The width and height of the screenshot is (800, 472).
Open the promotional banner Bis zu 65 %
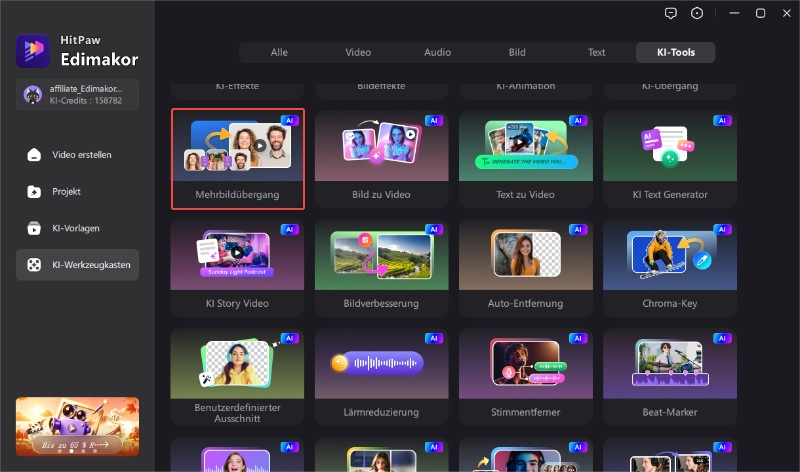78,426
